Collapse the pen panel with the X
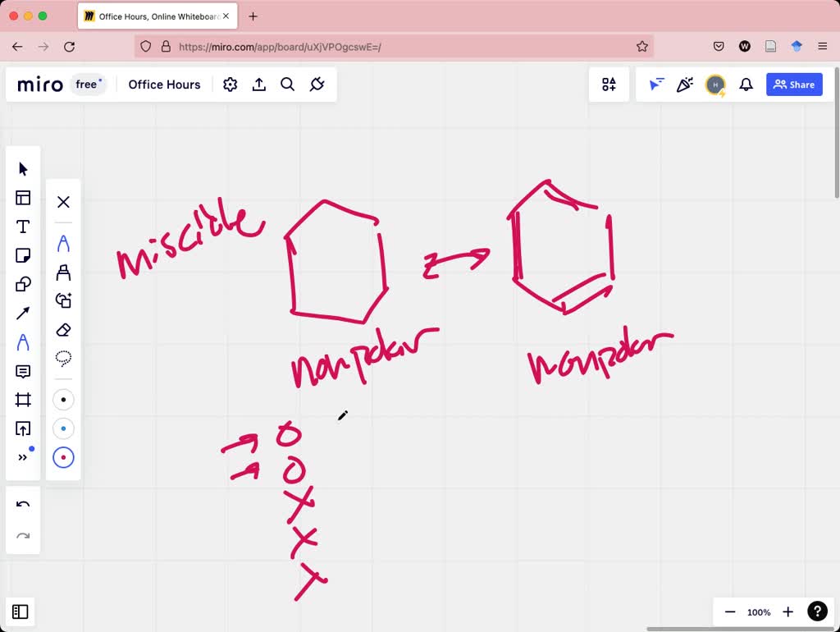 63,202
